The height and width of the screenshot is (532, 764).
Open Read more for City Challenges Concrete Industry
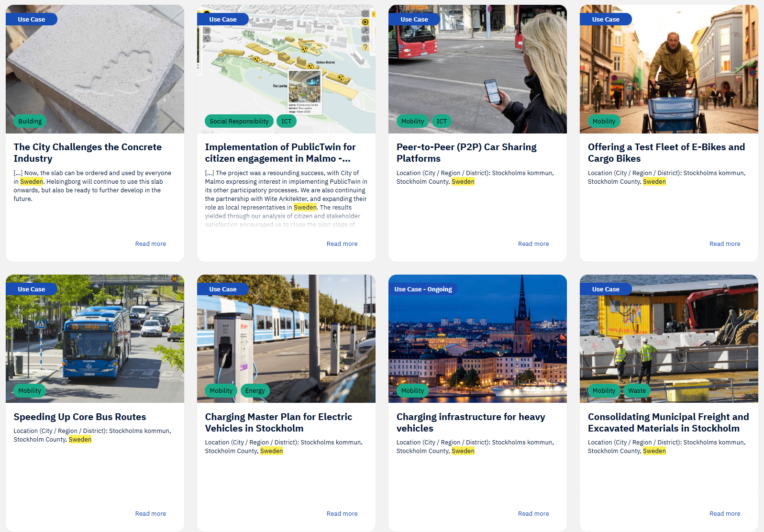point(151,244)
